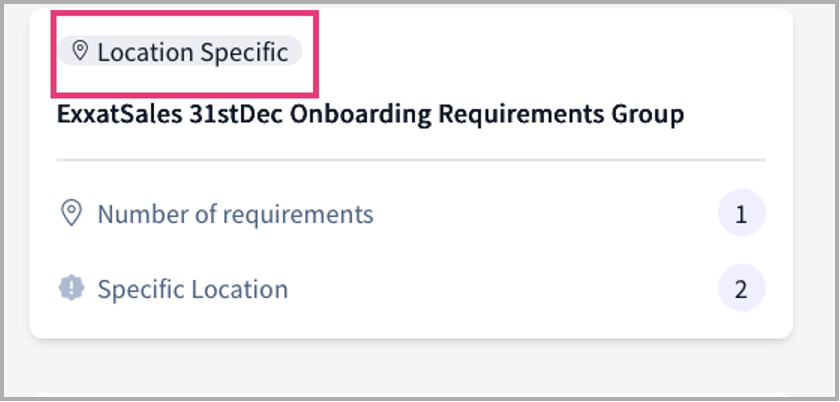Select the Location Specific tag pill

tap(180, 52)
